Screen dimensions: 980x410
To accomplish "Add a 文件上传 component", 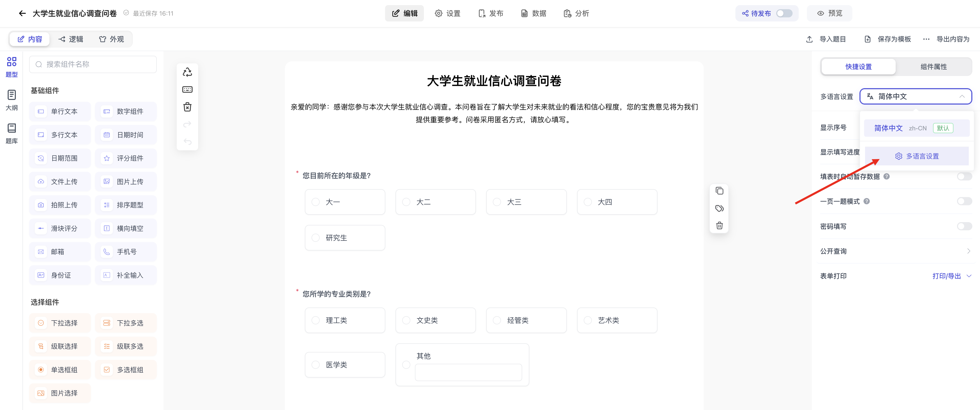I will (x=60, y=181).
